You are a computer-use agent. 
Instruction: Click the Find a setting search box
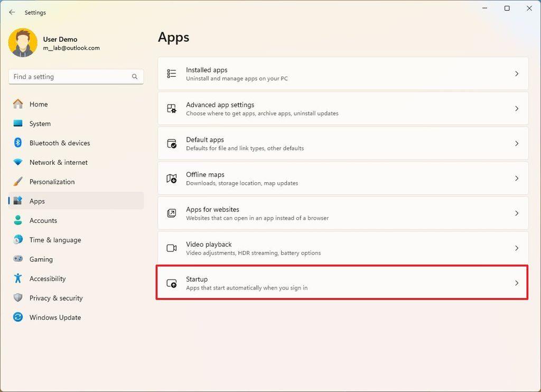point(76,77)
